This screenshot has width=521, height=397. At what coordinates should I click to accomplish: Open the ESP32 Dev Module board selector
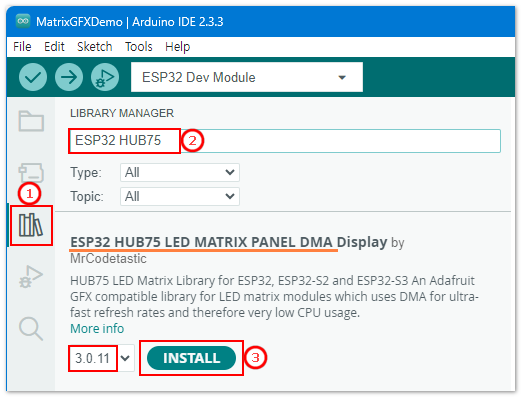pos(247,77)
